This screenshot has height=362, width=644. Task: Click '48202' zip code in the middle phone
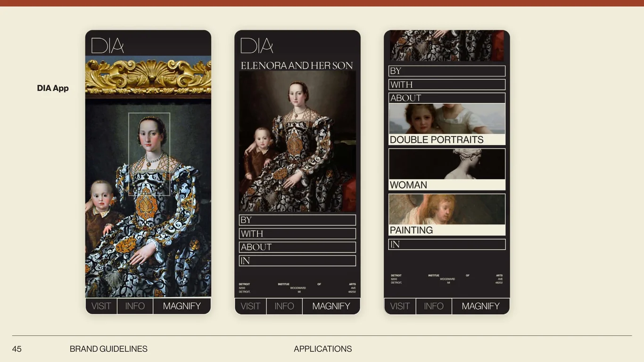[352, 292]
